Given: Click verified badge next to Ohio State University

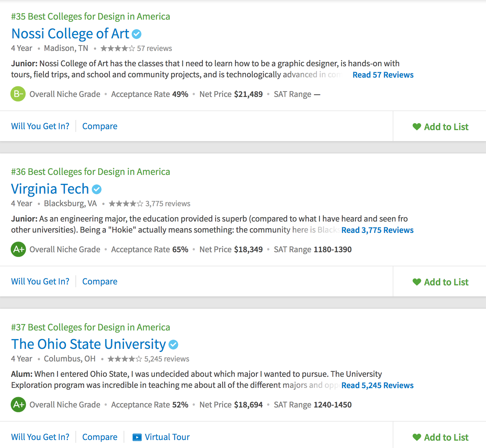Looking at the screenshot, I should (173, 345).
